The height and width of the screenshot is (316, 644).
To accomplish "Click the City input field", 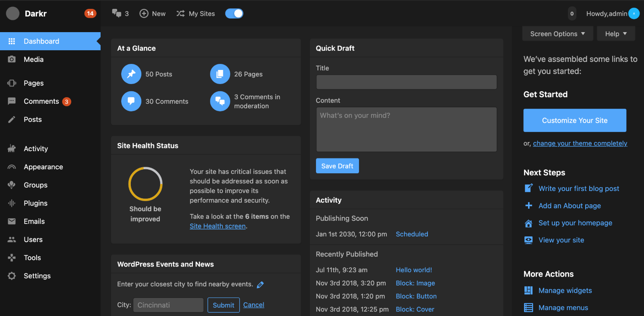I will click(168, 305).
